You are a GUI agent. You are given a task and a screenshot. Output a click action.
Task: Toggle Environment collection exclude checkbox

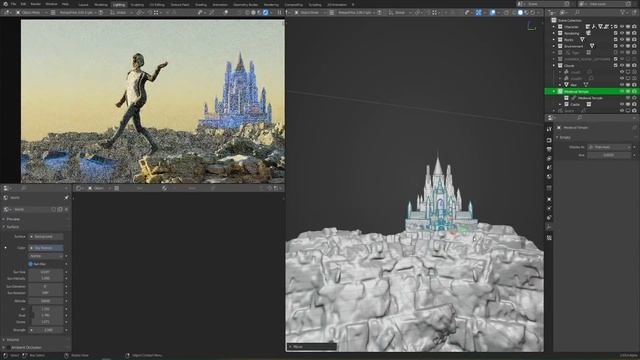click(x=616, y=46)
